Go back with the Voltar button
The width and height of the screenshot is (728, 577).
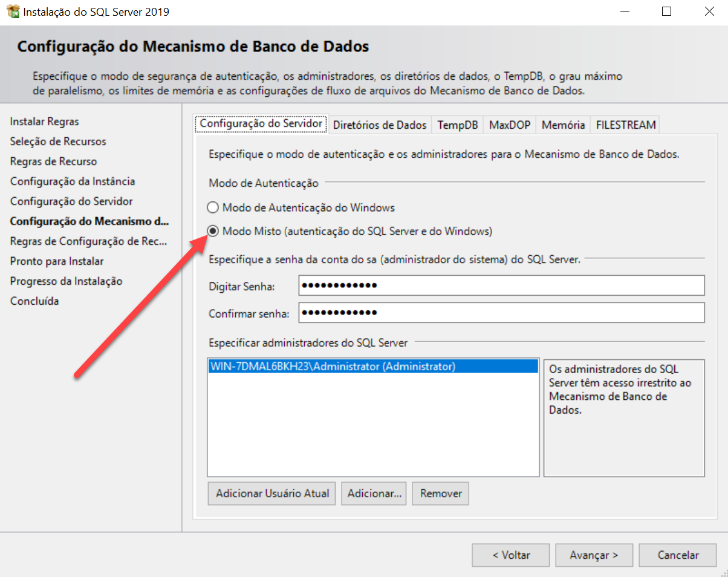(510, 555)
